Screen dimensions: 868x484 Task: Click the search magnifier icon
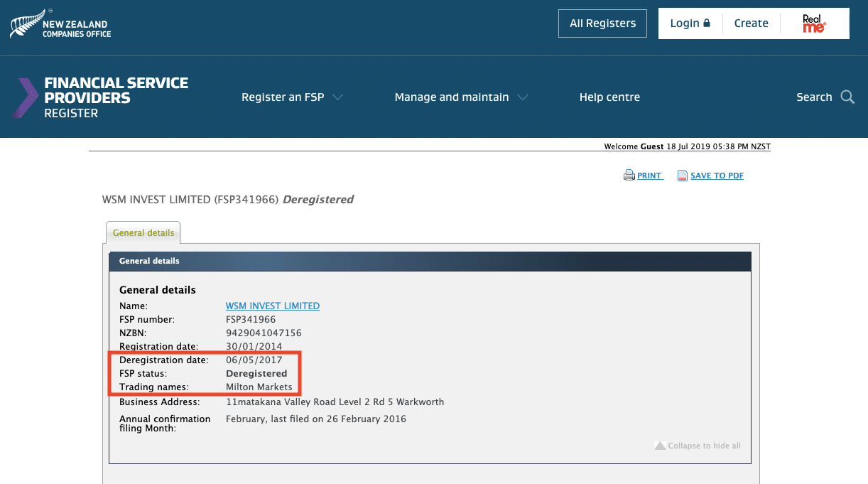pyautogui.click(x=847, y=97)
